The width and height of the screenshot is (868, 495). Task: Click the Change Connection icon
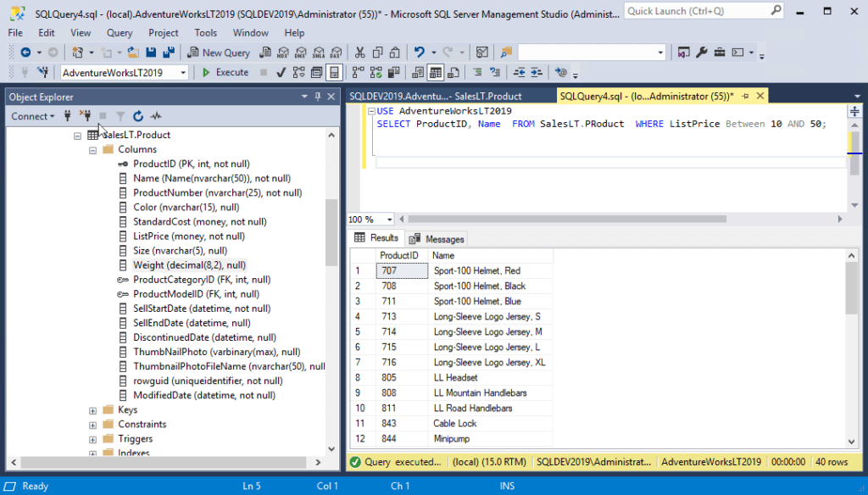(42, 73)
